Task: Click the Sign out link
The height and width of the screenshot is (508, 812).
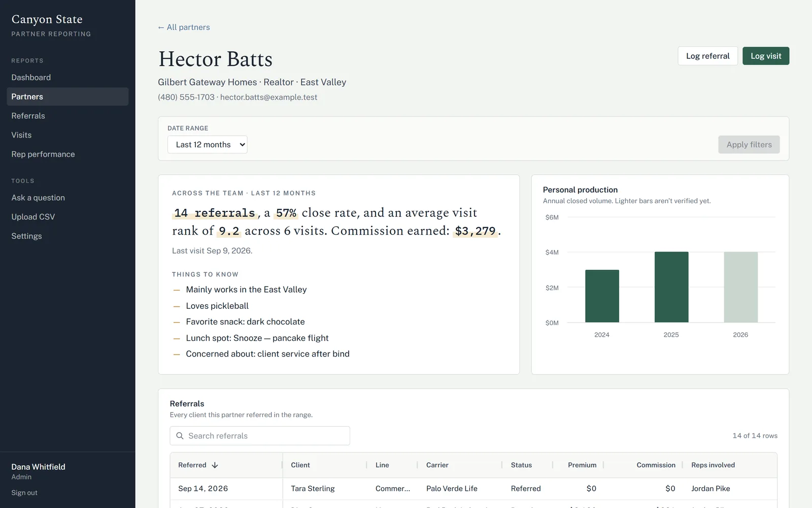Action: (24, 493)
